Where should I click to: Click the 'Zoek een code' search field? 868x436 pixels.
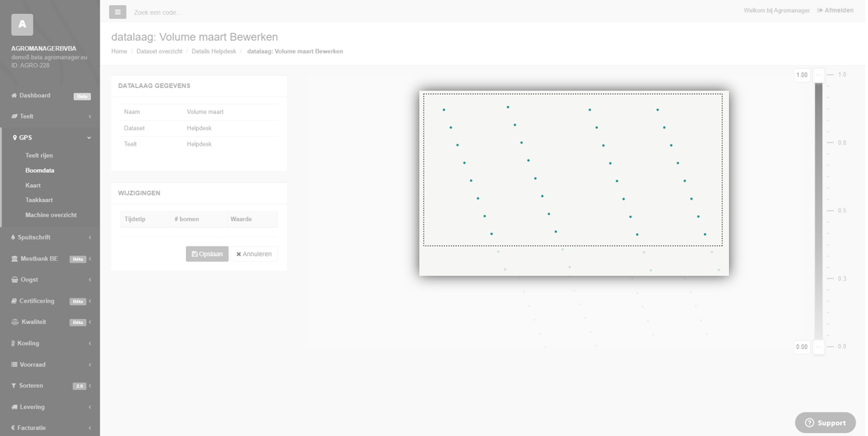[220, 12]
